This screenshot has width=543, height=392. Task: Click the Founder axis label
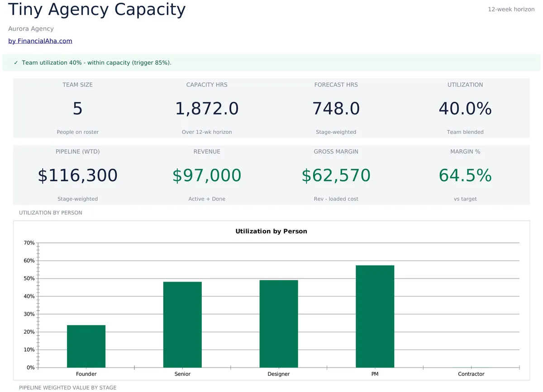pos(86,374)
